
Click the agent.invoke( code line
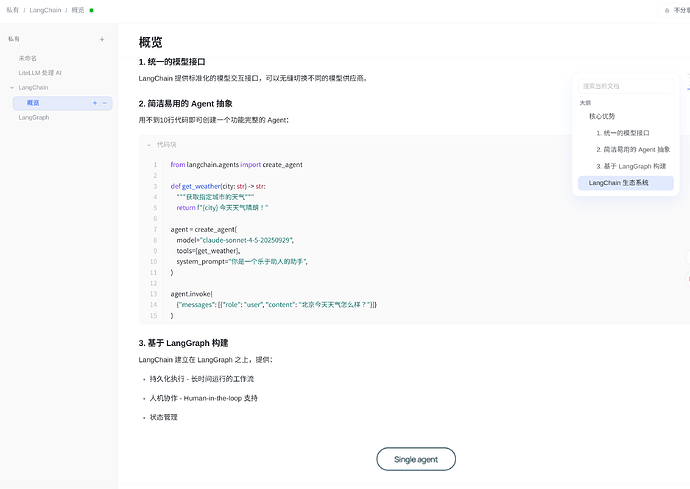[x=191, y=294]
